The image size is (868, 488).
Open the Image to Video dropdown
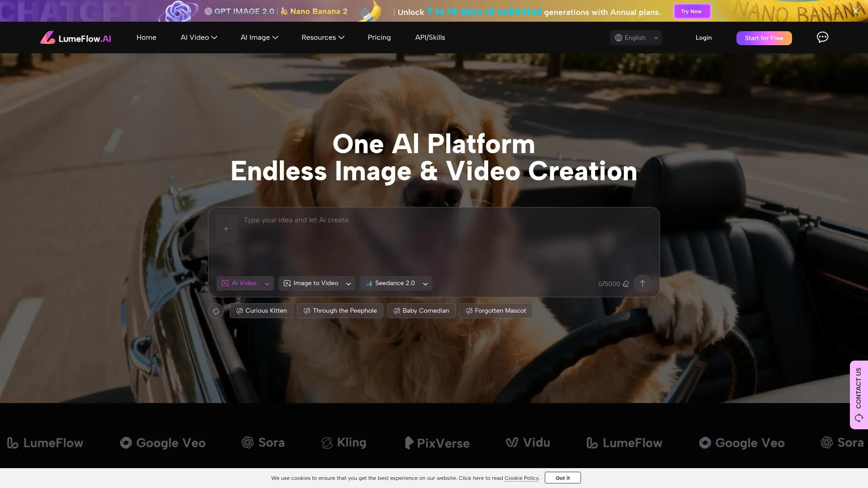[x=316, y=283]
